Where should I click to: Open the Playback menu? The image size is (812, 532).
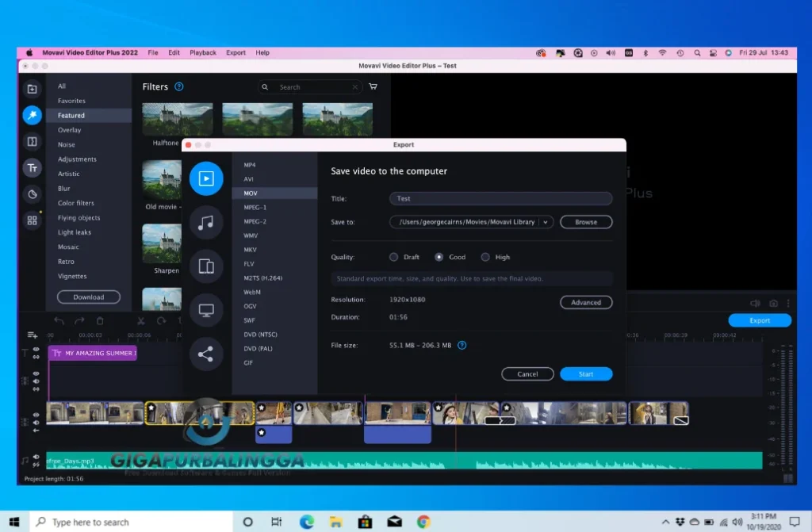(203, 52)
